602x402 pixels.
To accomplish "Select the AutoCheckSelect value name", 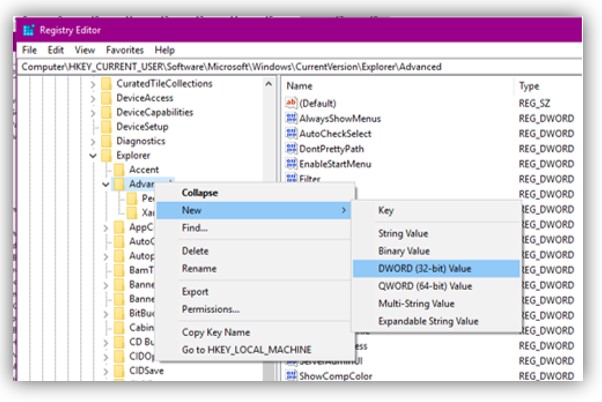I will point(335,134).
